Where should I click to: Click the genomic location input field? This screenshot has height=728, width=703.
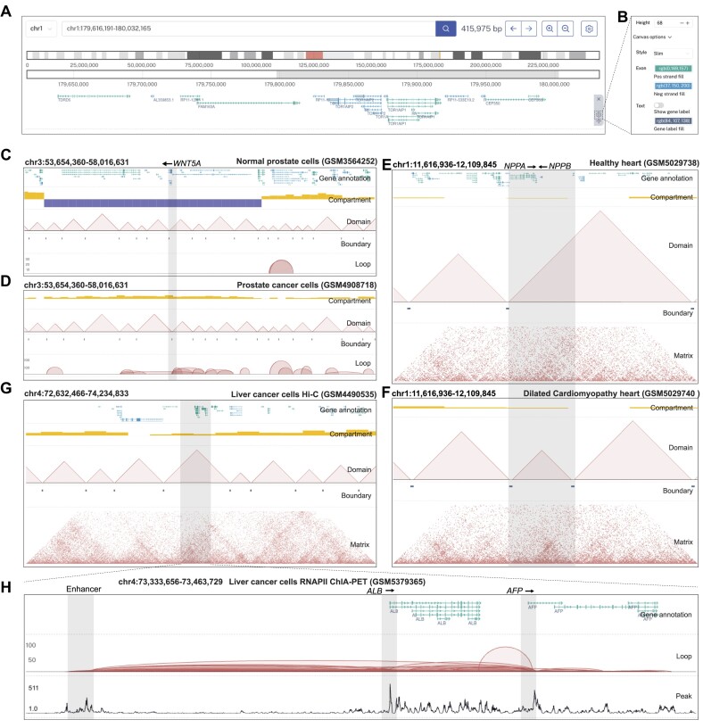pyautogui.click(x=248, y=29)
